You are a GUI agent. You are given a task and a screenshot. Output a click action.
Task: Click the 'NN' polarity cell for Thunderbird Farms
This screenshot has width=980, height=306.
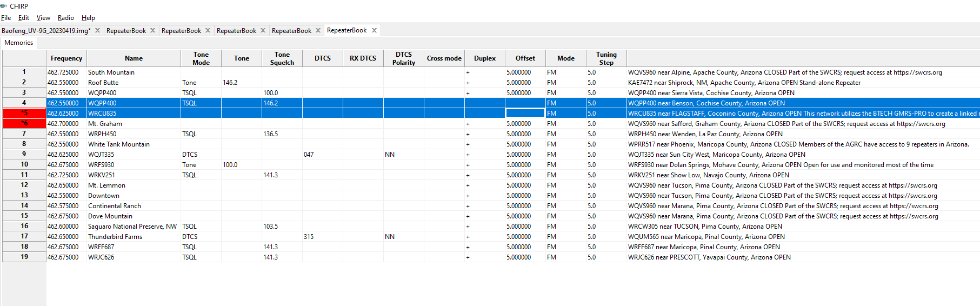click(x=404, y=236)
